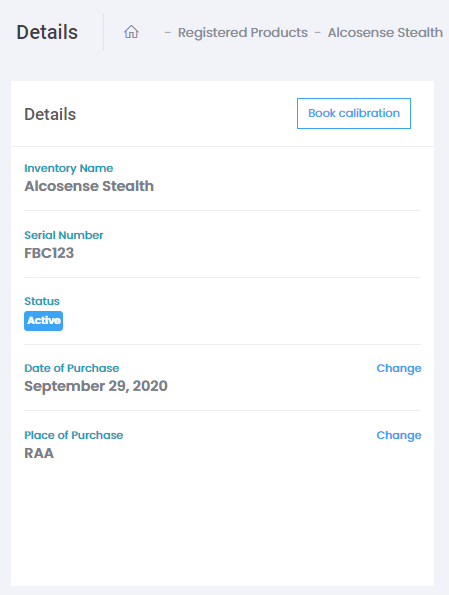
Task: Click the Details page title
Action: click(x=47, y=32)
